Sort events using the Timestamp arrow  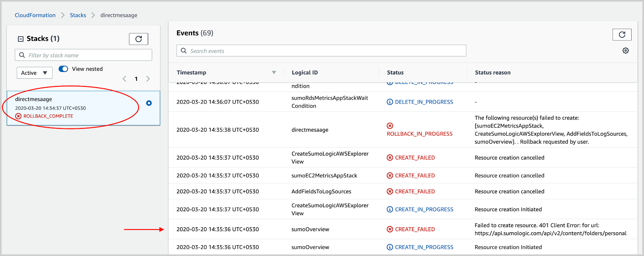(x=274, y=72)
